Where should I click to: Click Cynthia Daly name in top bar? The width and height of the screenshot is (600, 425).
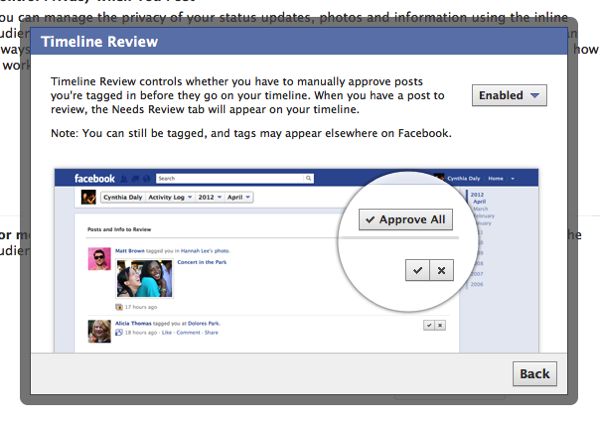click(463, 179)
